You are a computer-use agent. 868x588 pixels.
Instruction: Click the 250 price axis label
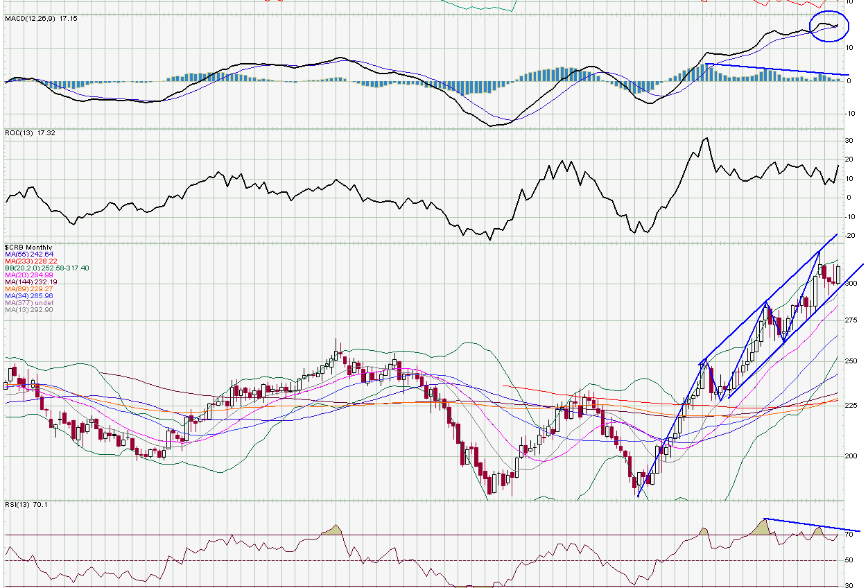851,361
